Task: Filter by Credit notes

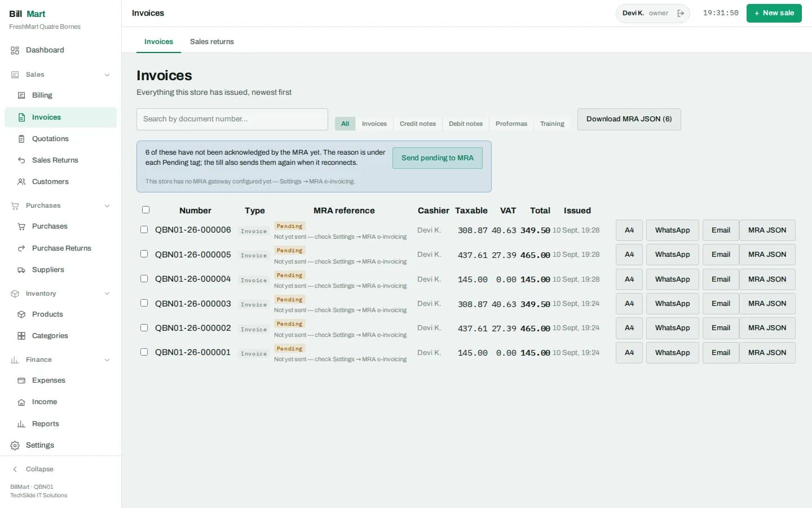Action: (x=418, y=124)
